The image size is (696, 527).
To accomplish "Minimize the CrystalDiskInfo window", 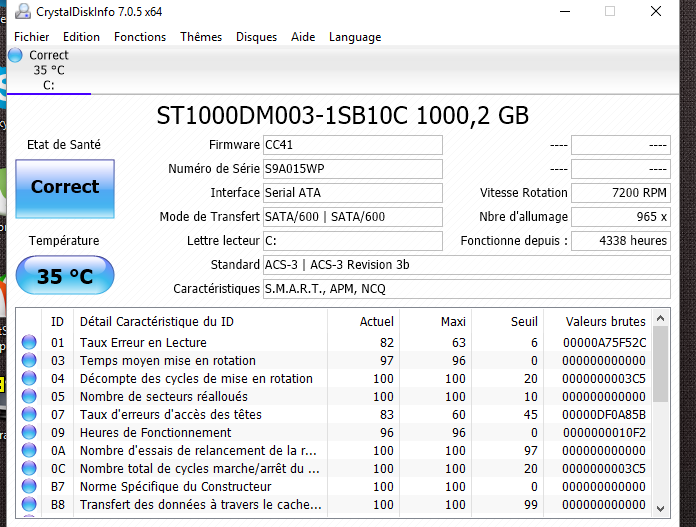I will point(565,11).
